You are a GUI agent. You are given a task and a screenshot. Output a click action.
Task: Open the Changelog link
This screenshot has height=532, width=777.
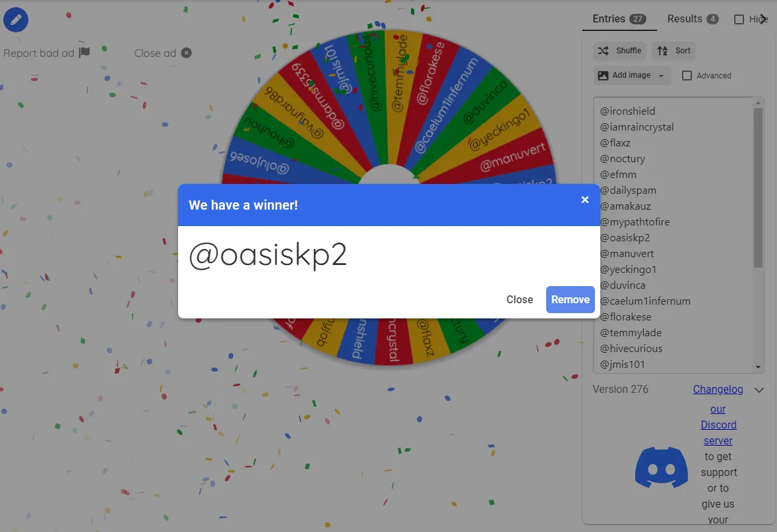click(x=718, y=390)
